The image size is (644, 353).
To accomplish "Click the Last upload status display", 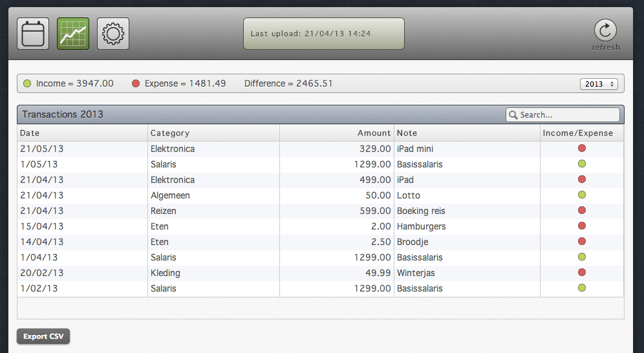I will click(323, 34).
